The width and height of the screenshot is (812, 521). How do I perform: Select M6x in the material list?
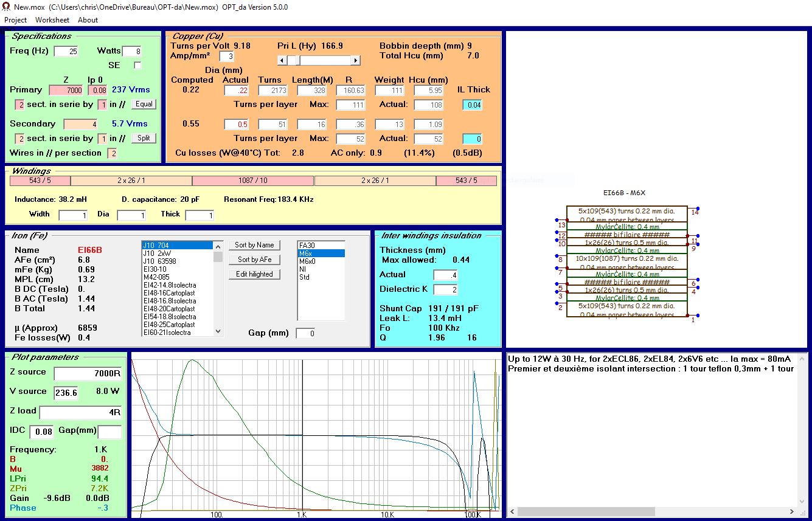point(321,253)
